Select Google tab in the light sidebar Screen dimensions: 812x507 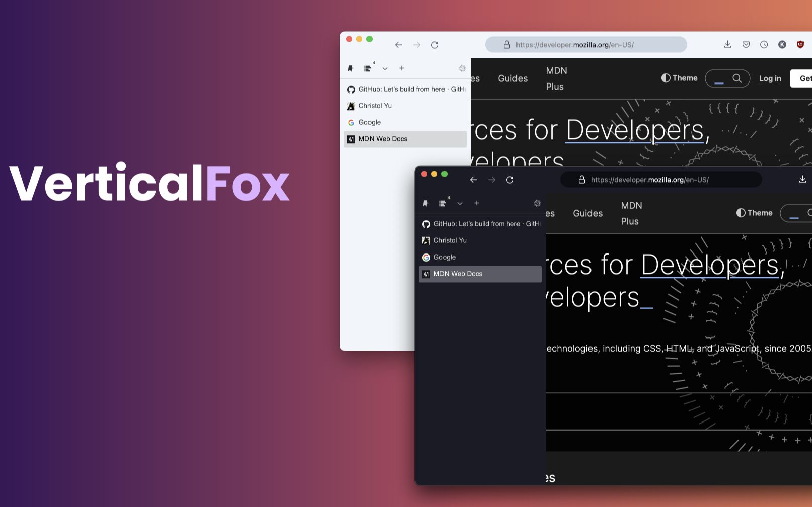pos(405,122)
